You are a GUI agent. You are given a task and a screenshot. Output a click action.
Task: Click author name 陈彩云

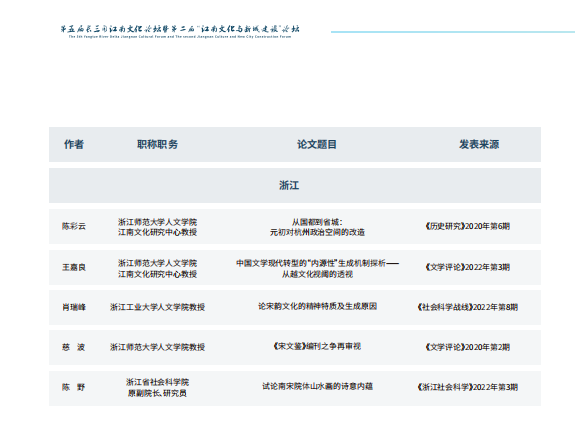pos(74,226)
